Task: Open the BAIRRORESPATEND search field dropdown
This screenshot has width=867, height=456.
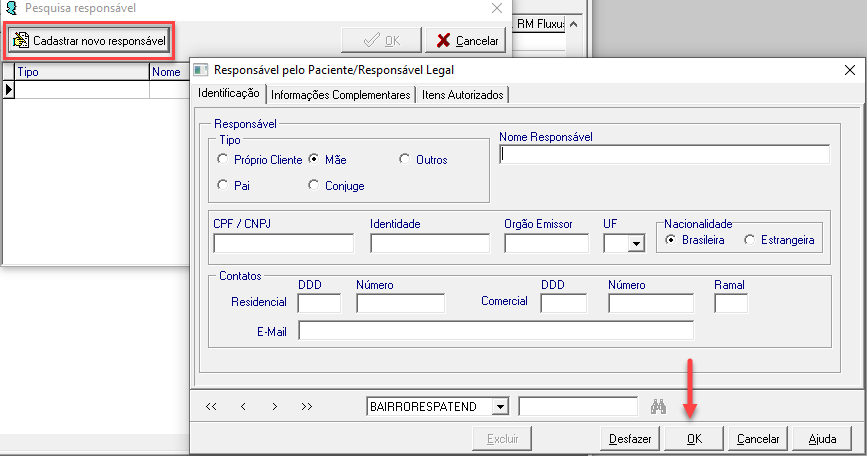Action: 500,407
